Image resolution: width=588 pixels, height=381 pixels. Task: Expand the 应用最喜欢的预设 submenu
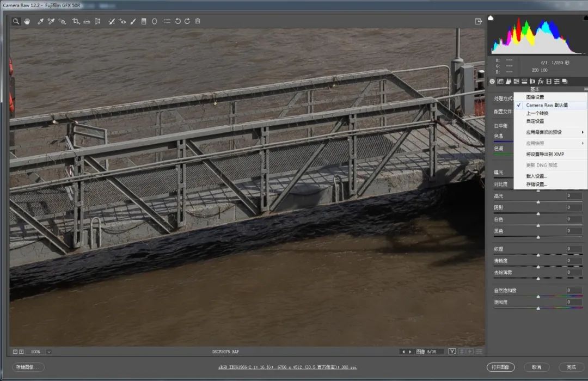point(550,132)
